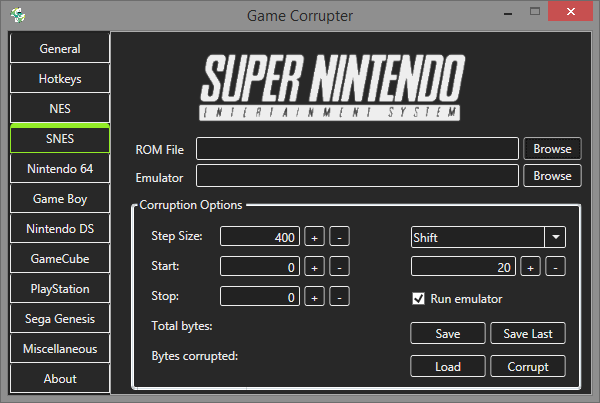The height and width of the screenshot is (403, 600).
Task: Click the shift amount field showing 20
Action: tap(463, 266)
